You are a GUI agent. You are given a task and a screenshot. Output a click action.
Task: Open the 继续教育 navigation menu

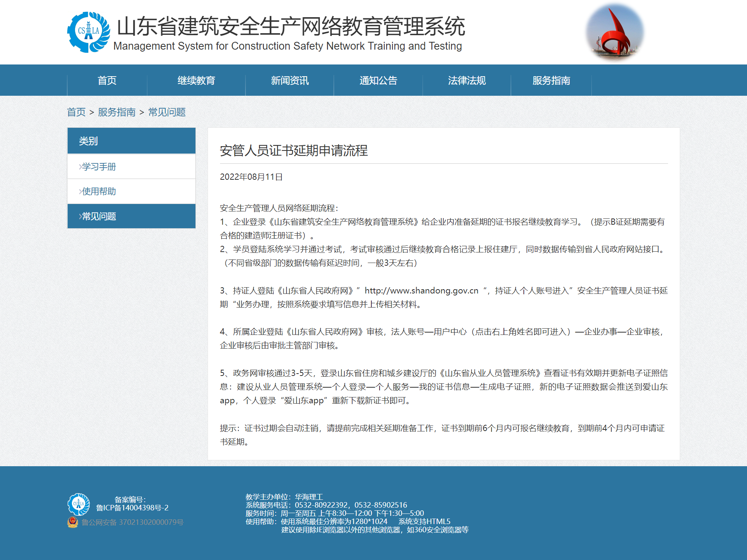click(197, 81)
